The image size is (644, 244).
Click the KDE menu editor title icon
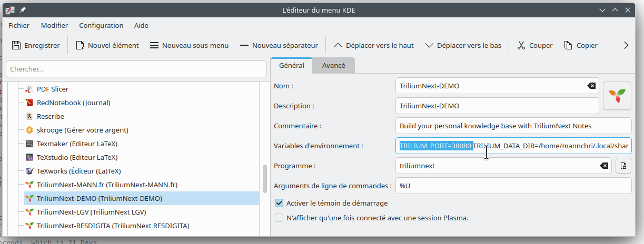click(x=9, y=9)
